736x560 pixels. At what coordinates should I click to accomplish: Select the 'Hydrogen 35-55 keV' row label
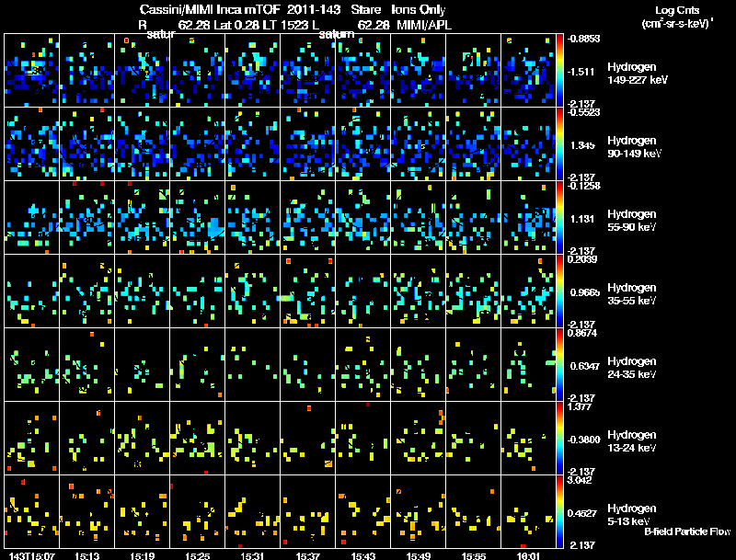(632, 294)
